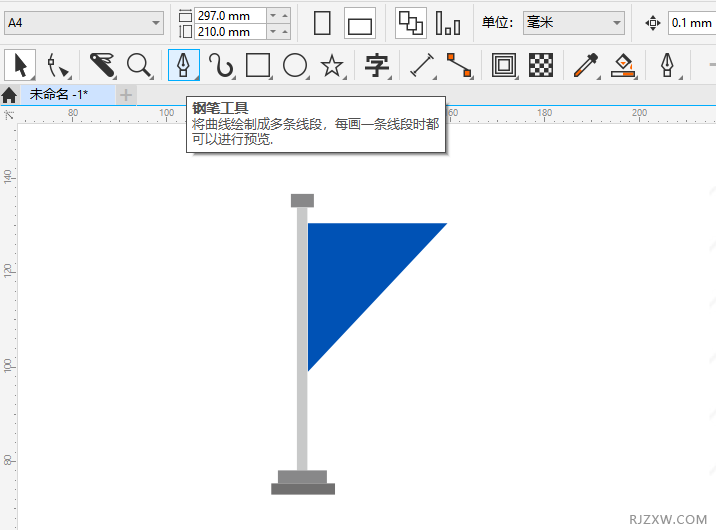
Task: Select the Pen tool in the toolbar
Action: pyautogui.click(x=184, y=65)
